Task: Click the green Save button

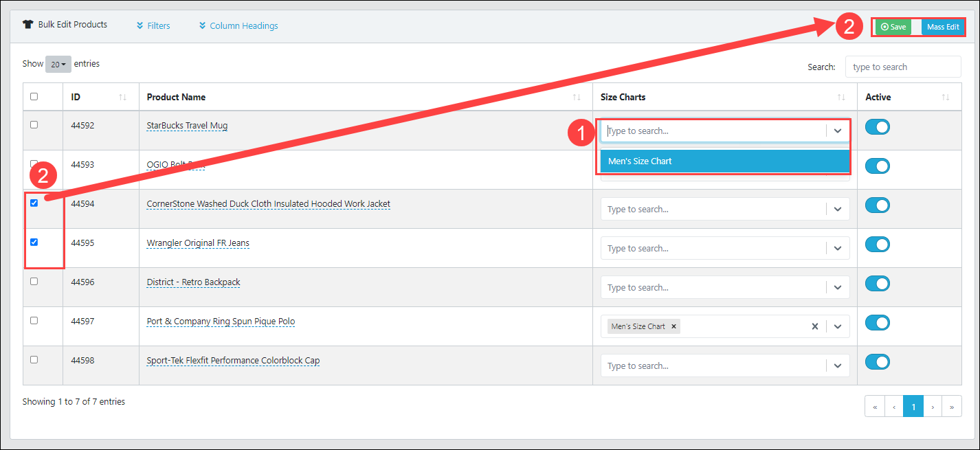Action: [x=893, y=27]
